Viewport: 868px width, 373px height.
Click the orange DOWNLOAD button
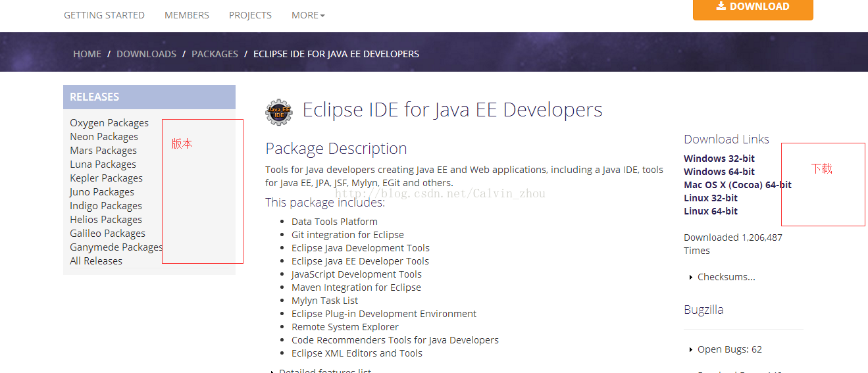point(753,8)
